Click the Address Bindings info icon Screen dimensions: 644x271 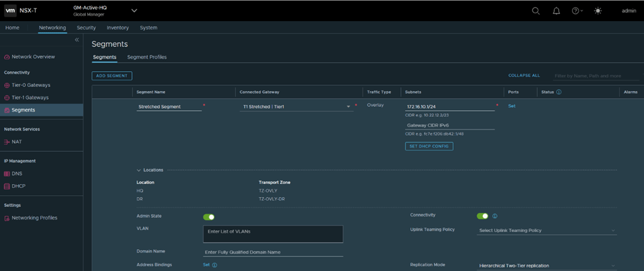click(x=215, y=265)
